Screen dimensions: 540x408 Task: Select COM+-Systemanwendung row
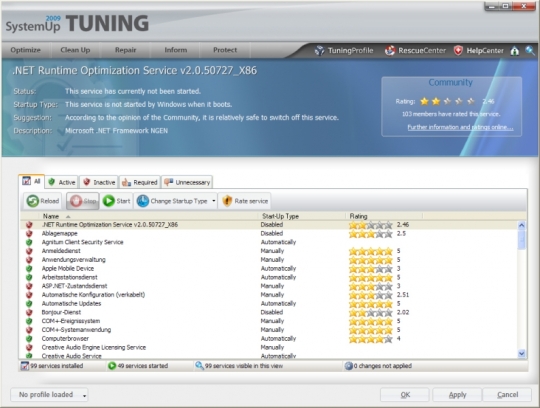point(269,330)
